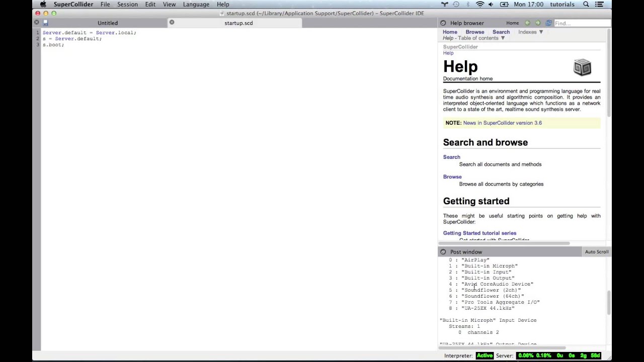Expand Table of contents dropdown
Screen dimensions: 644x362
point(481,38)
